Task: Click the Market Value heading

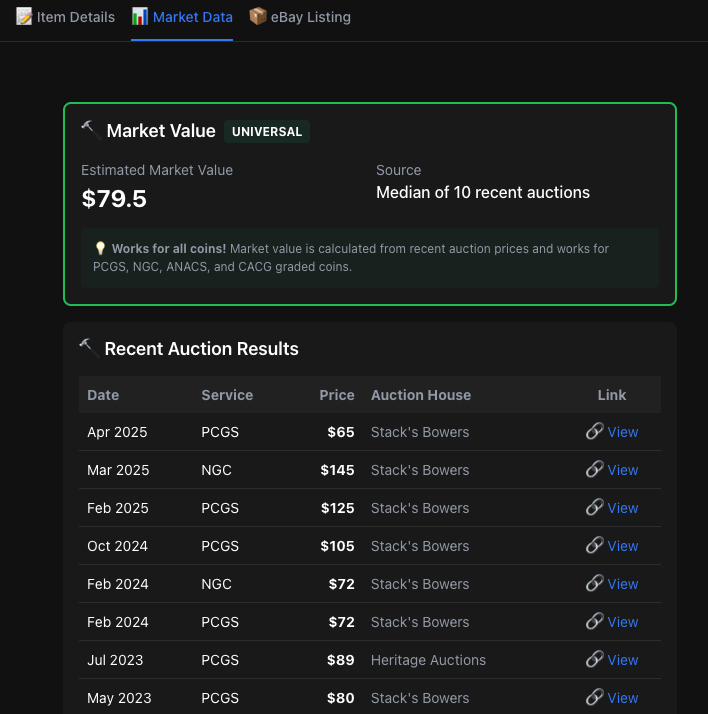Action: [161, 131]
